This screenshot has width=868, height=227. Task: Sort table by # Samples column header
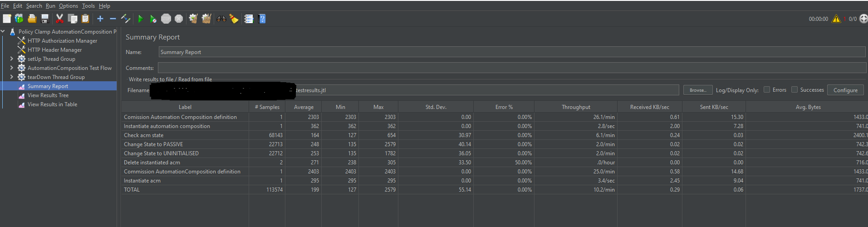tap(267, 107)
